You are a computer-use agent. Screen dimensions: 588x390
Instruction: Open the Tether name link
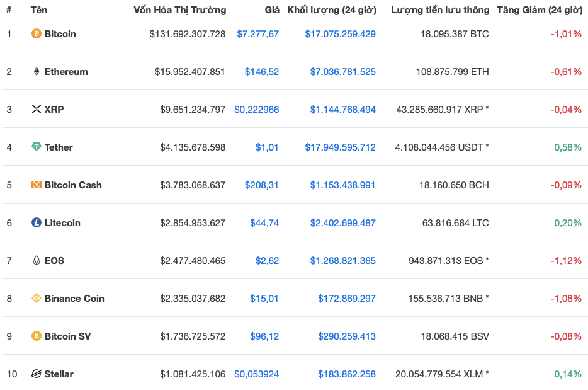click(59, 147)
